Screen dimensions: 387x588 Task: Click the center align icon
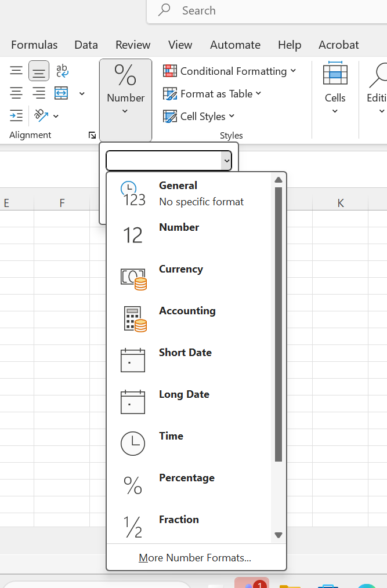(x=16, y=93)
